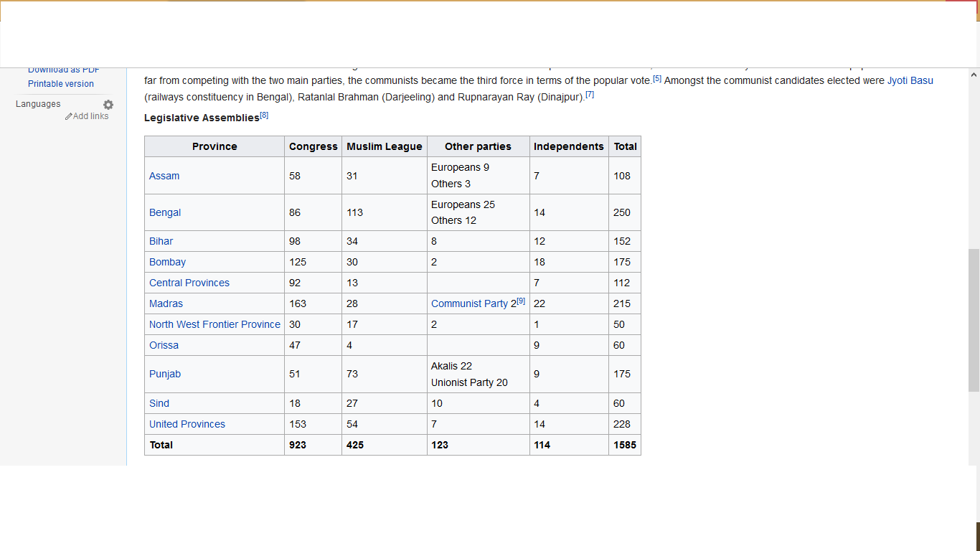This screenshot has width=980, height=551.
Task: Select Central Provinces Congress value 92
Action: 314,283
